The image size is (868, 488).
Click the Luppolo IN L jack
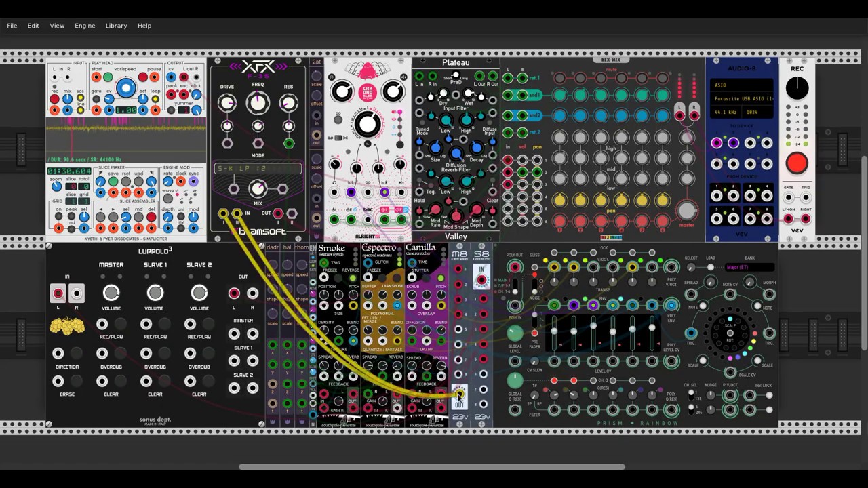pos(58,293)
